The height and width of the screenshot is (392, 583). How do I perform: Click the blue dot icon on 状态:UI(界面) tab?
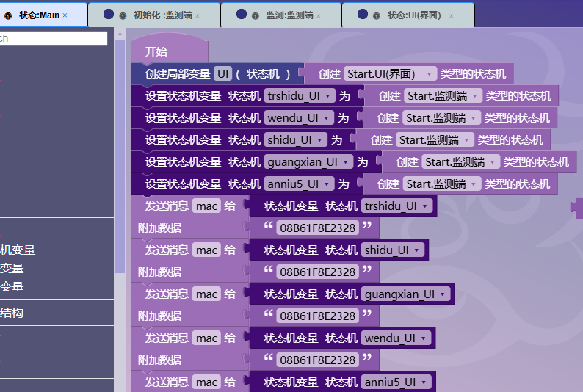click(363, 14)
